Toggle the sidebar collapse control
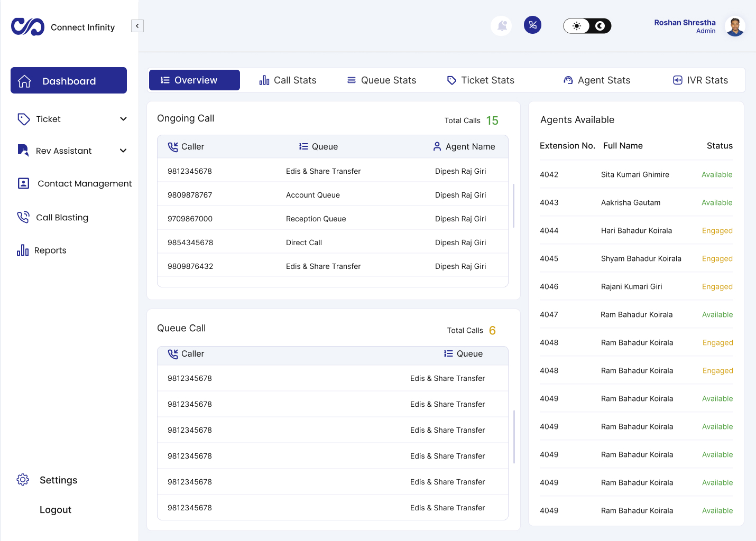The image size is (756, 541). (137, 25)
